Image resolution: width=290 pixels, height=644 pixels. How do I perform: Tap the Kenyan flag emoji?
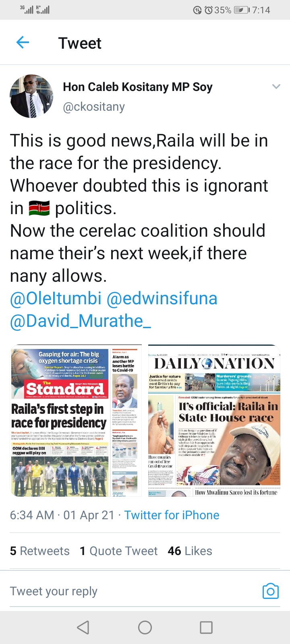pyautogui.click(x=39, y=208)
